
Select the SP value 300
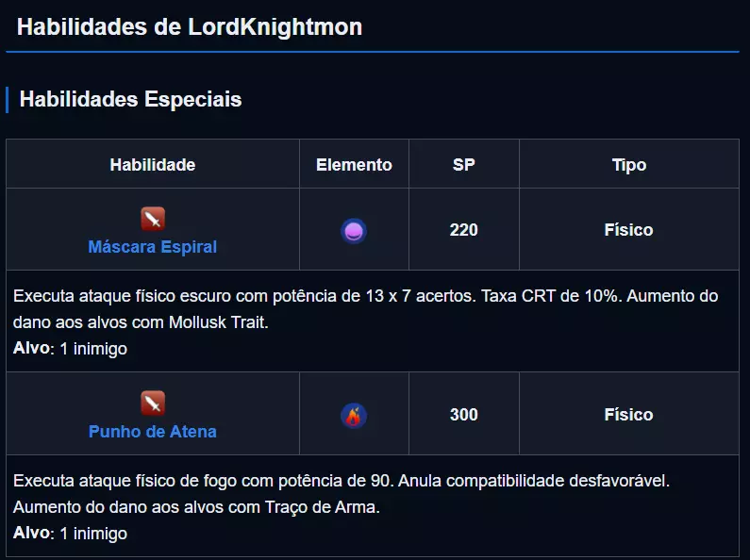pyautogui.click(x=463, y=415)
